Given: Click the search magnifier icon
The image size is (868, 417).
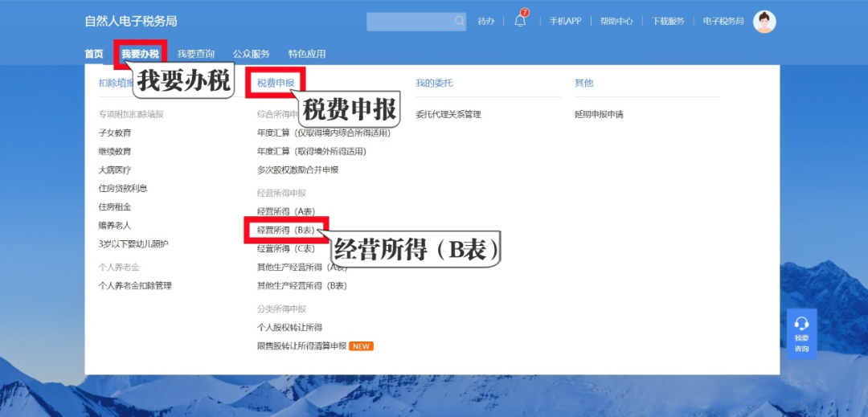Looking at the screenshot, I should tap(459, 21).
